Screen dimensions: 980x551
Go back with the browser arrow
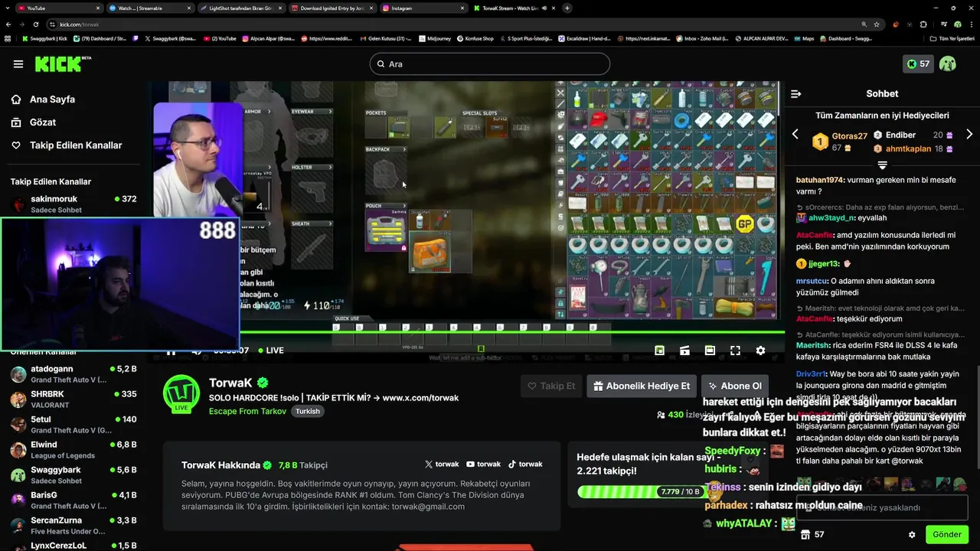coord(8,24)
